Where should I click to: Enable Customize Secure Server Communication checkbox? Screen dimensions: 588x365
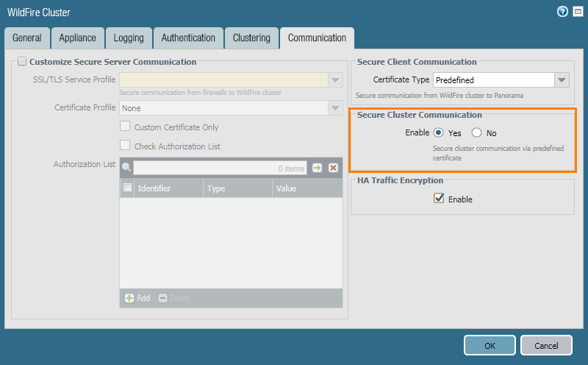coord(22,62)
